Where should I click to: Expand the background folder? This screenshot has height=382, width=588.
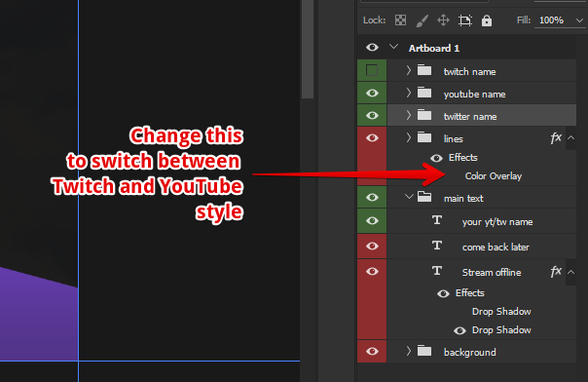click(409, 351)
